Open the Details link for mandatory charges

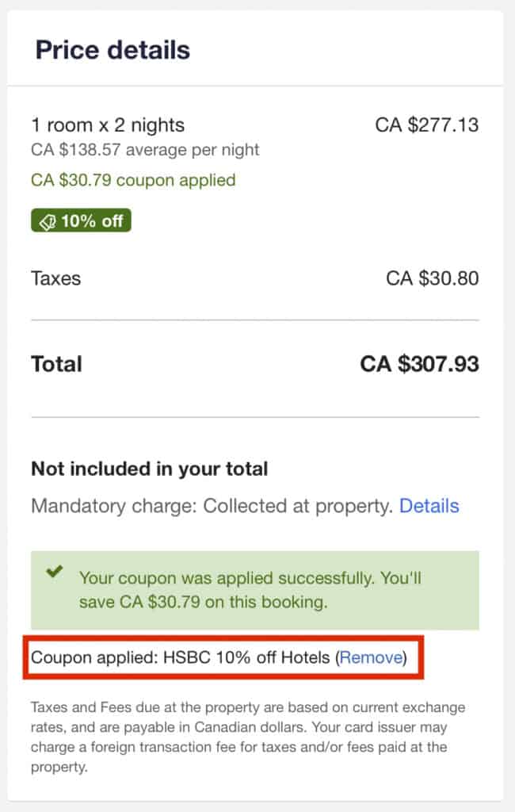[429, 506]
